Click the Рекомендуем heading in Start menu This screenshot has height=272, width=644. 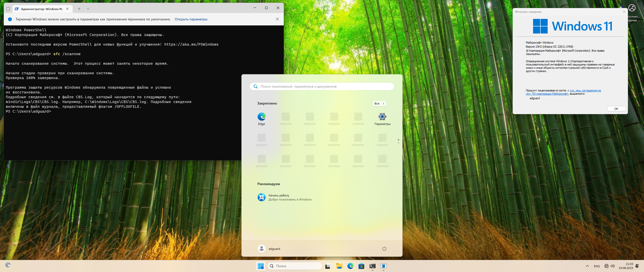[268, 184]
